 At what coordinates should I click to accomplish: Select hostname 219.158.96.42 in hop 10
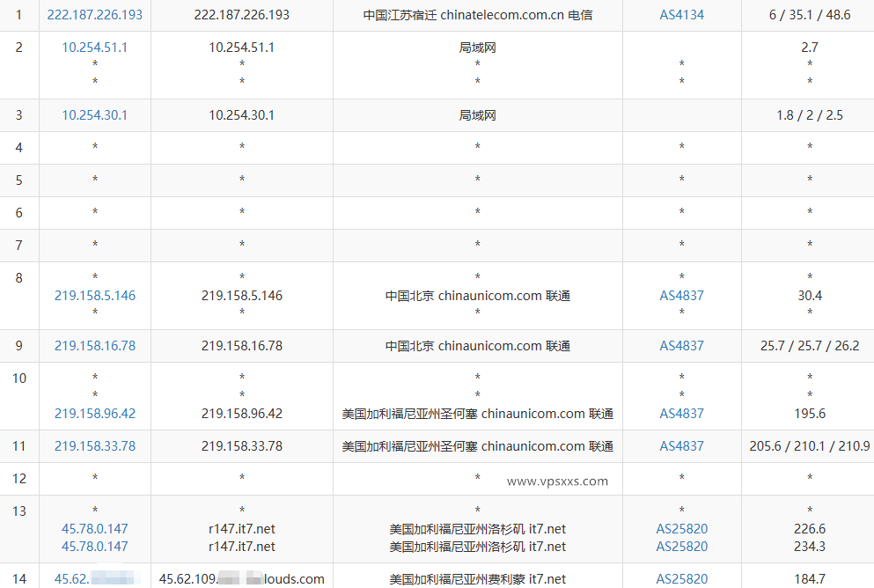coord(242,414)
